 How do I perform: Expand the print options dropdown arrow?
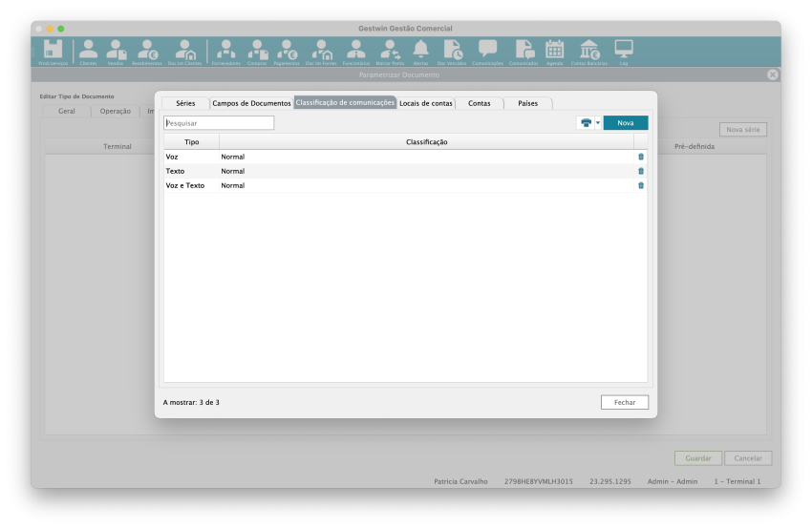click(x=598, y=123)
